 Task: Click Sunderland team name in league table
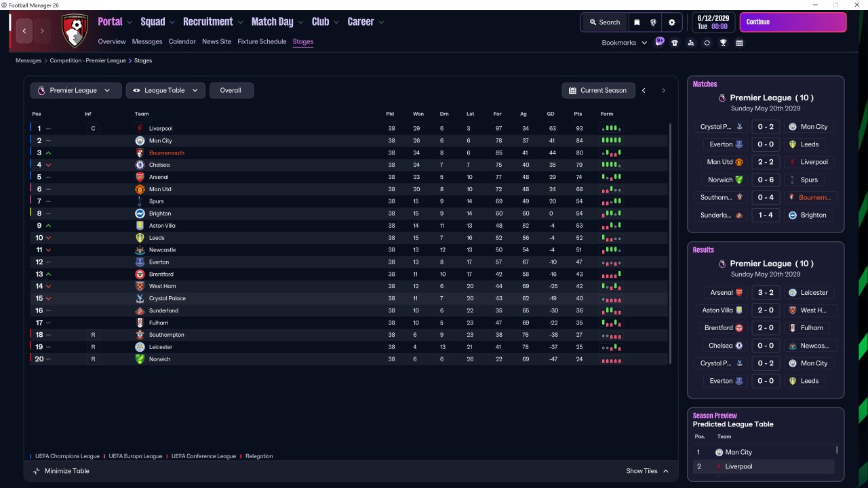tap(164, 311)
